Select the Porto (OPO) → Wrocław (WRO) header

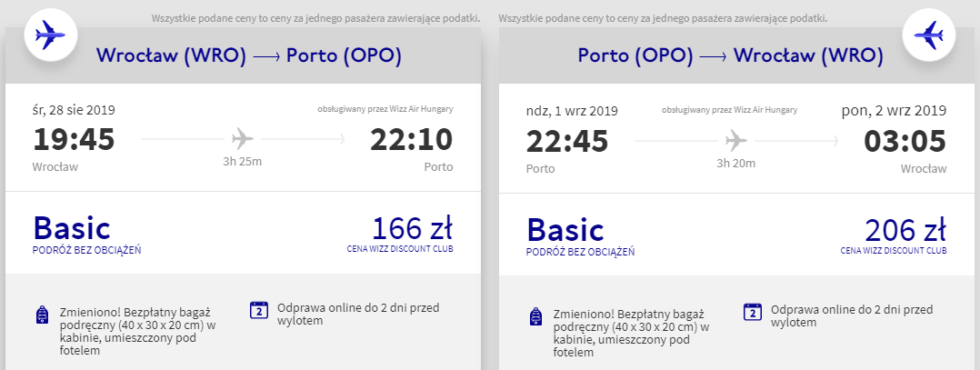coord(730,56)
